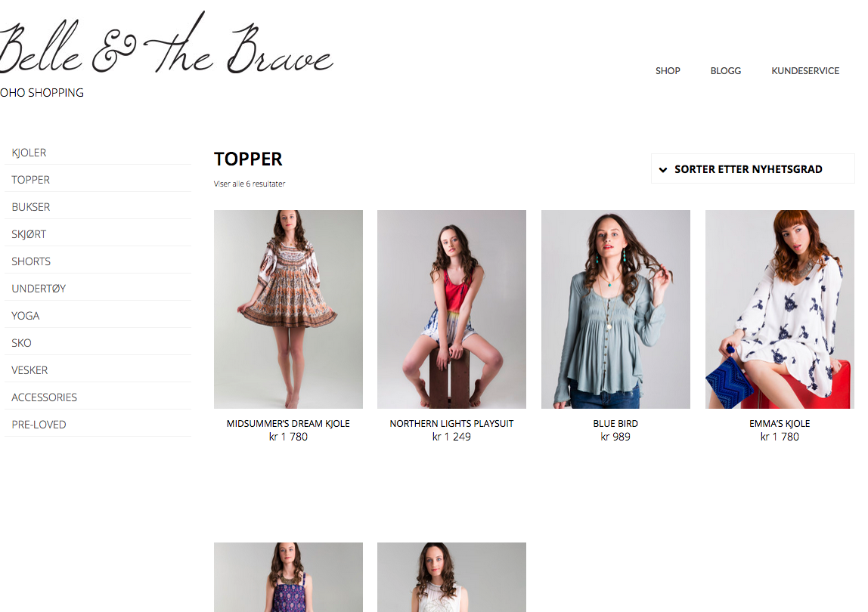This screenshot has width=868, height=612.
Task: View the Blue Bird top image
Action: click(615, 309)
